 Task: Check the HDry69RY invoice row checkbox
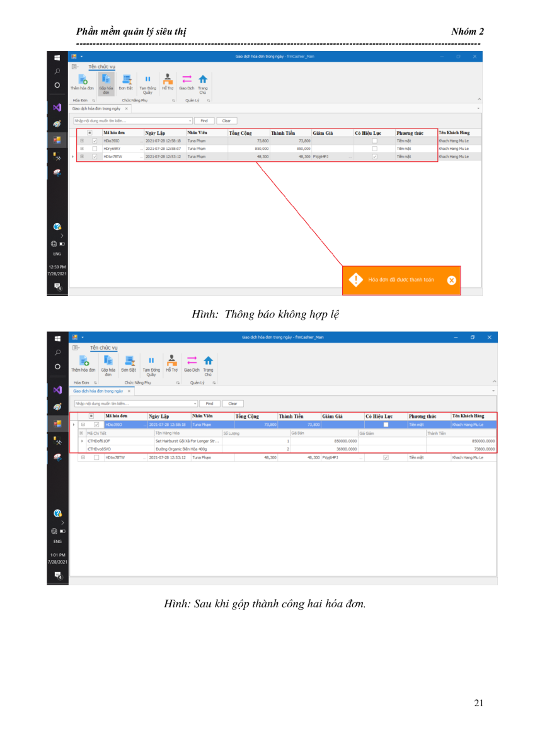(95, 149)
